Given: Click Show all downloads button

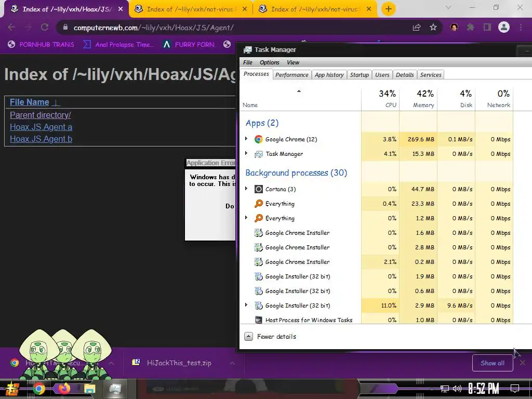Looking at the screenshot, I should point(493,363).
